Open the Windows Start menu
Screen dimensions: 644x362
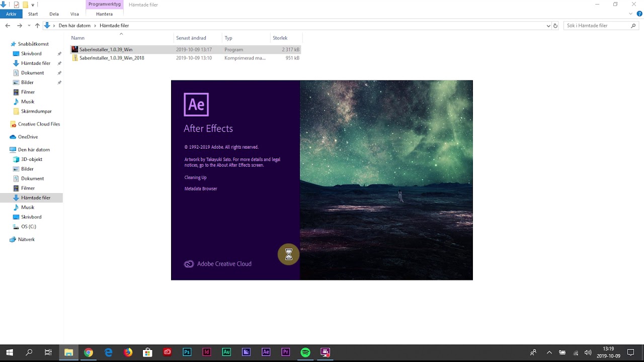pos(10,352)
